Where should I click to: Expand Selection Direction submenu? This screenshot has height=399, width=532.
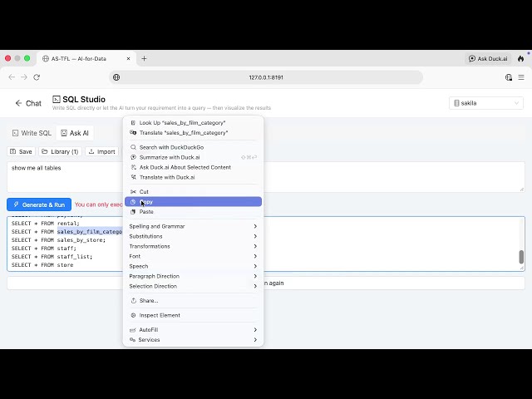193,286
